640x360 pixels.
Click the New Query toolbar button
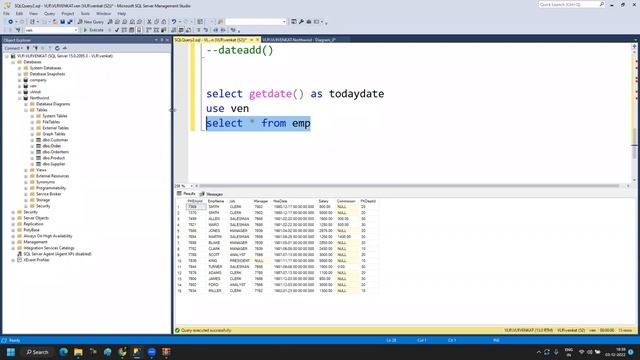click(91, 22)
